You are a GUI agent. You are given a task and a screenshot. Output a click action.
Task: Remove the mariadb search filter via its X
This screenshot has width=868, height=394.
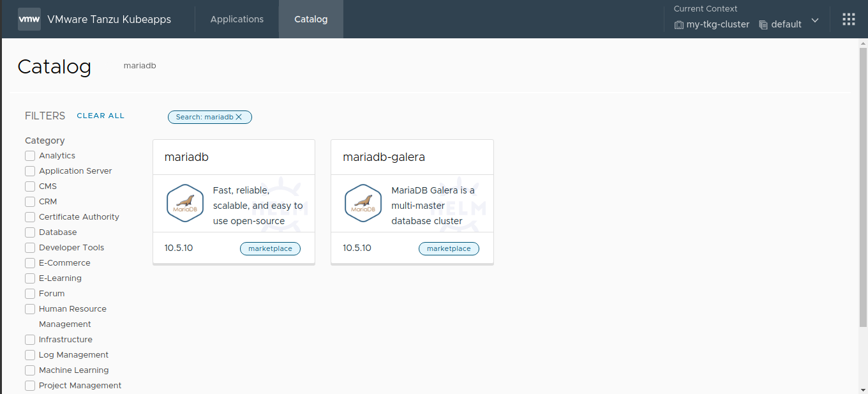pos(239,117)
